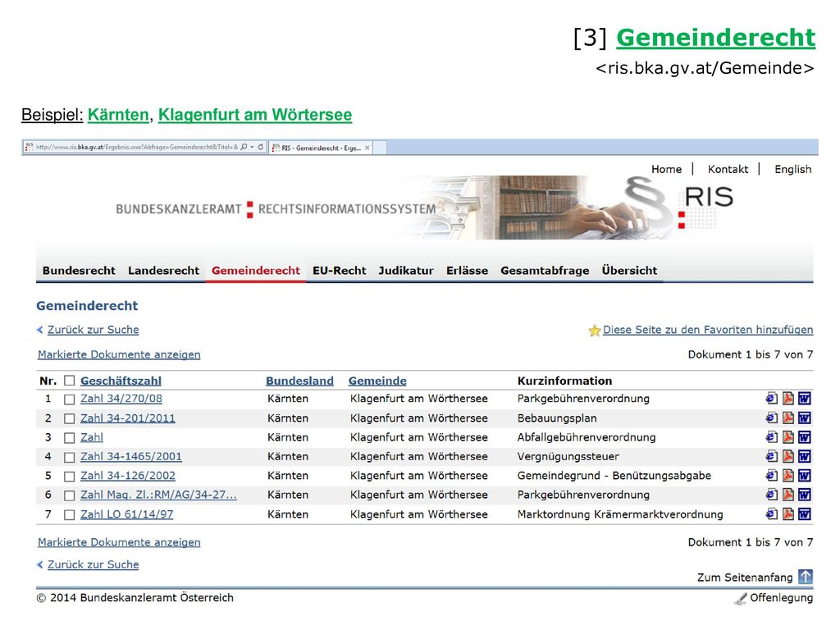
Task: Sort by Gemeinde column header
Action: click(x=377, y=381)
